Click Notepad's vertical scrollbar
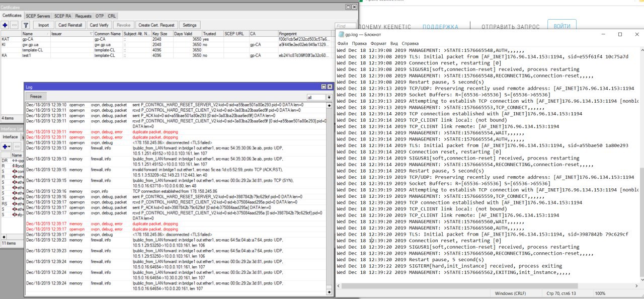The image size is (644, 299). [641, 164]
